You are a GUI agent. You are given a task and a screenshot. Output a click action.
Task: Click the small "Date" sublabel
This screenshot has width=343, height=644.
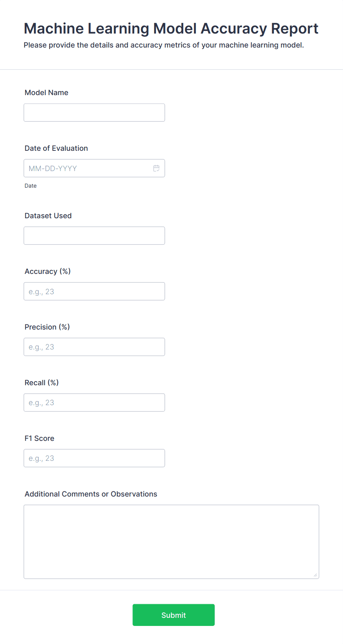tap(31, 186)
